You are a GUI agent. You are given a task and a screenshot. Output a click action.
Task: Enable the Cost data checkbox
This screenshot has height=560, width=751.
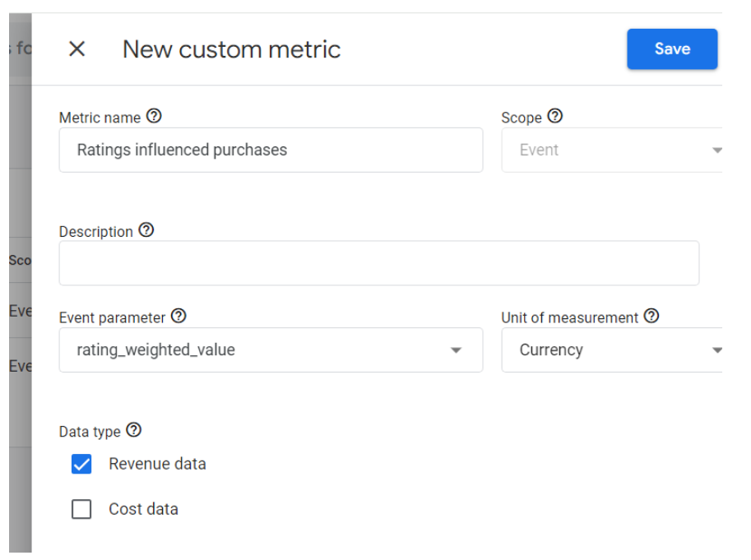pos(81,509)
